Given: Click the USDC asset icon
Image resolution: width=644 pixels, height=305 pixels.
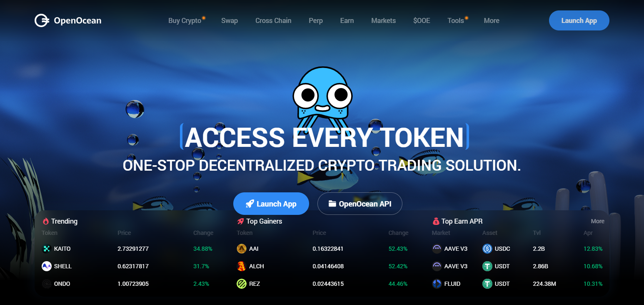Looking at the screenshot, I should point(487,249).
